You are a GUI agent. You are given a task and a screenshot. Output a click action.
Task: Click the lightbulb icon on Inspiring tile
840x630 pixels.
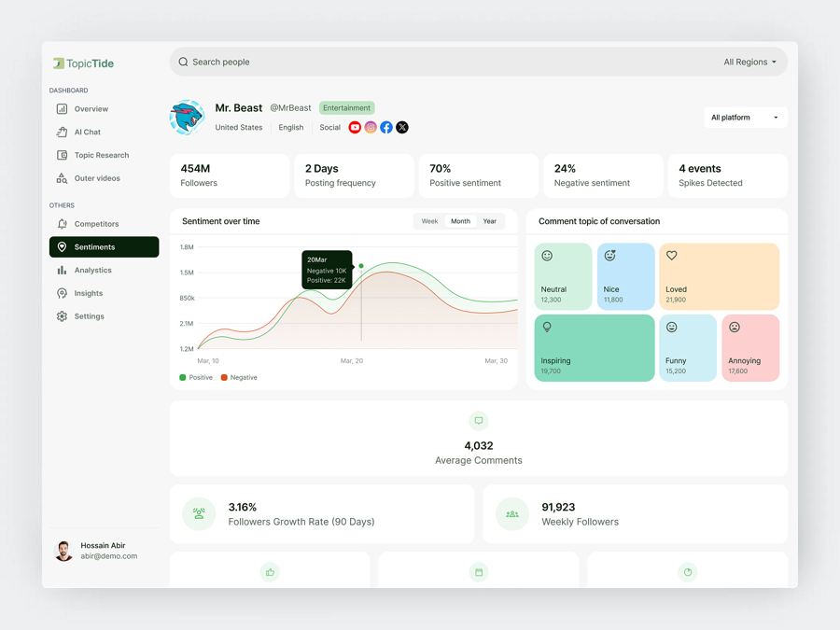coord(547,327)
